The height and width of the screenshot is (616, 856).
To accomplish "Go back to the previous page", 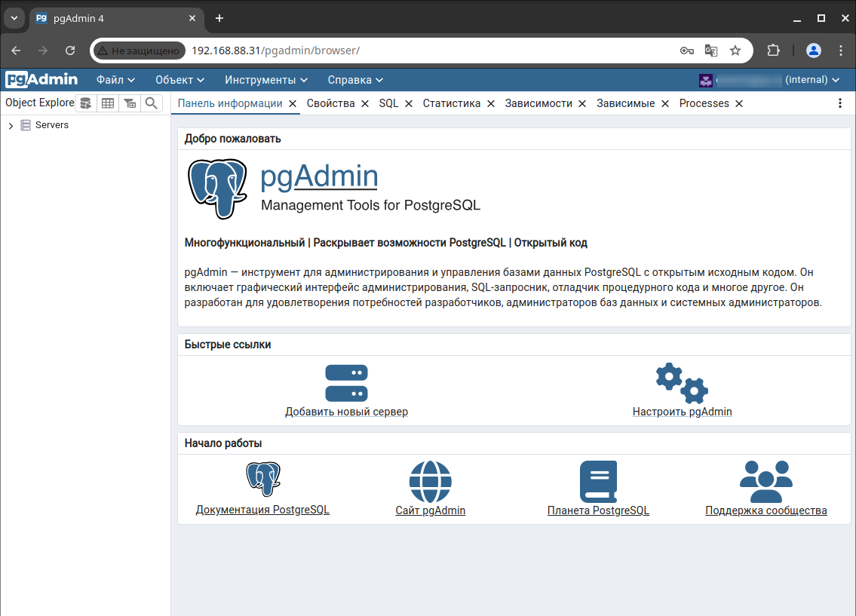I will click(x=16, y=51).
